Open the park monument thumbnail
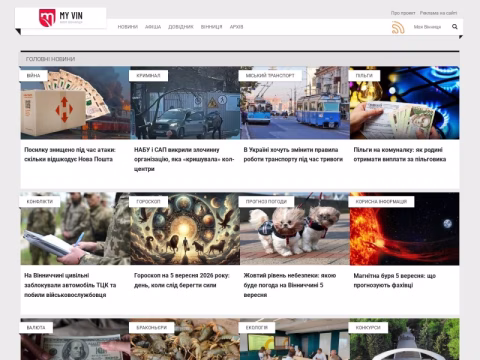 click(x=404, y=339)
